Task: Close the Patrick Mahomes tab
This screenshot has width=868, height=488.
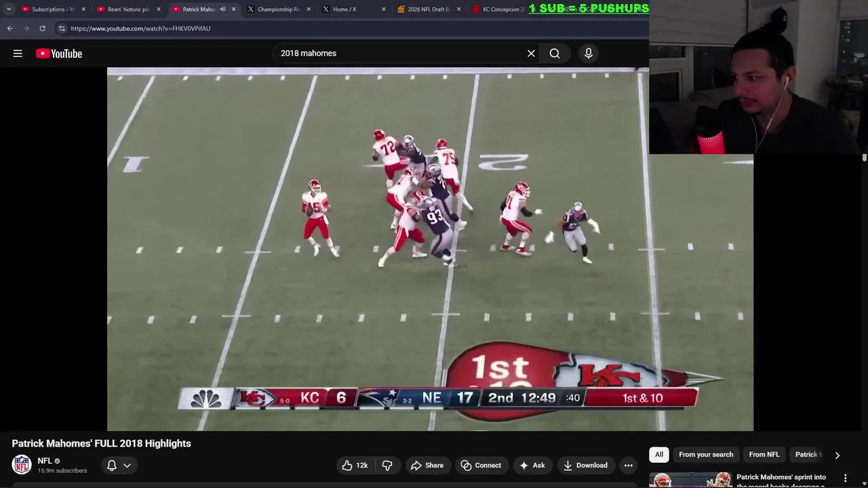Action: (234, 9)
